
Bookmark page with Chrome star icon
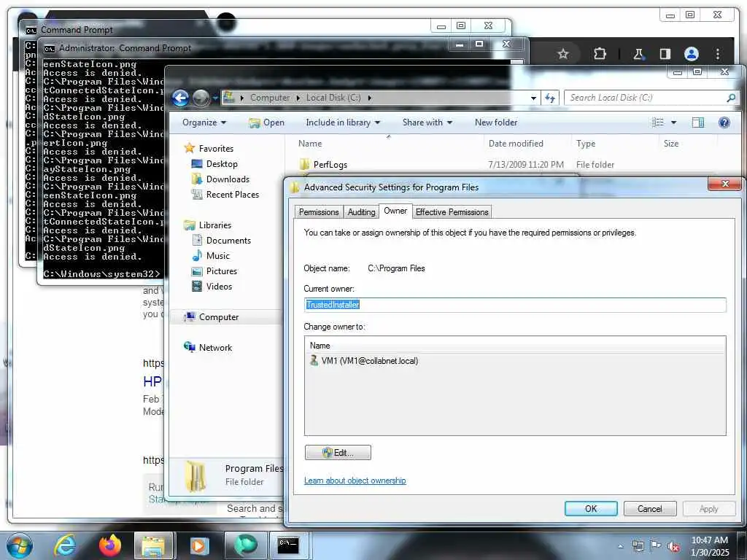click(563, 54)
